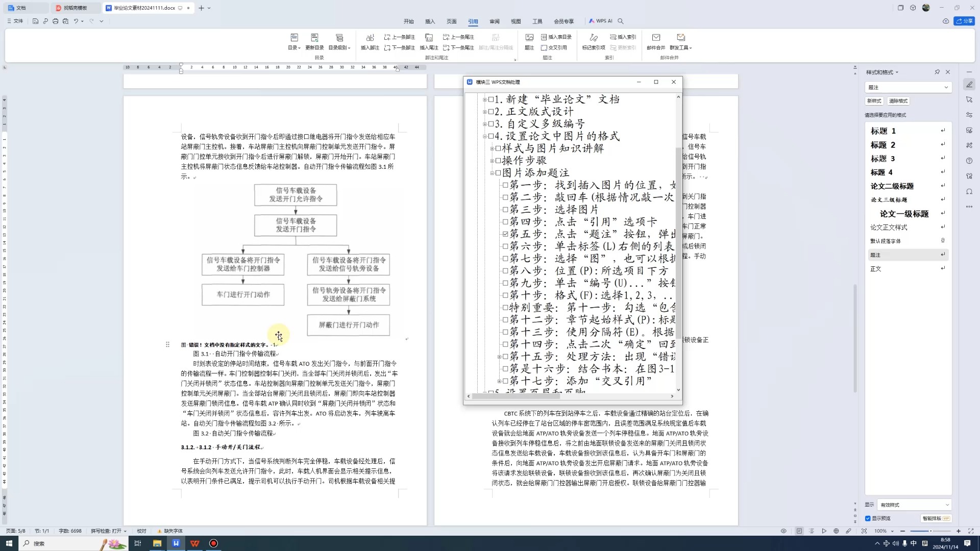
Task: Apply the 论文一级标题 style
Action: 904,214
